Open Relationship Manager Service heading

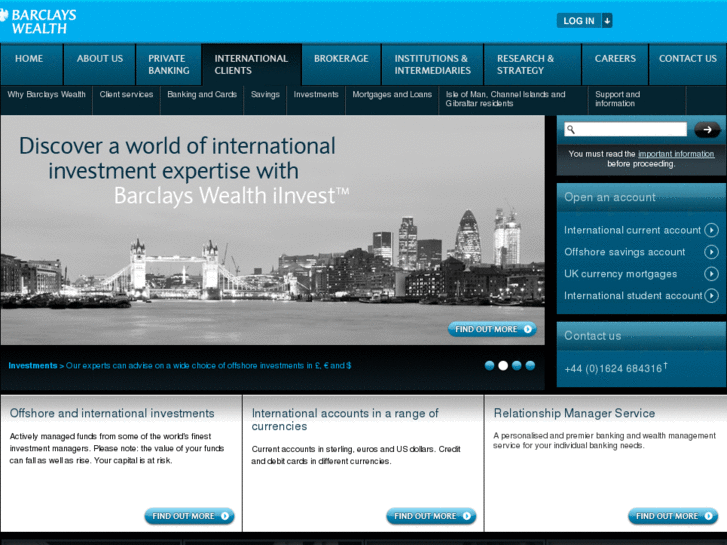(574, 413)
